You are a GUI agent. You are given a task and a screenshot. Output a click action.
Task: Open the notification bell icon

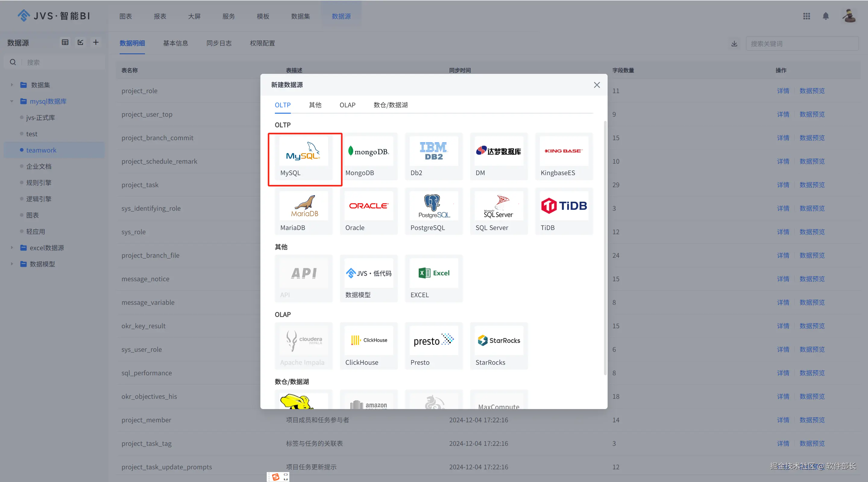pyautogui.click(x=826, y=16)
